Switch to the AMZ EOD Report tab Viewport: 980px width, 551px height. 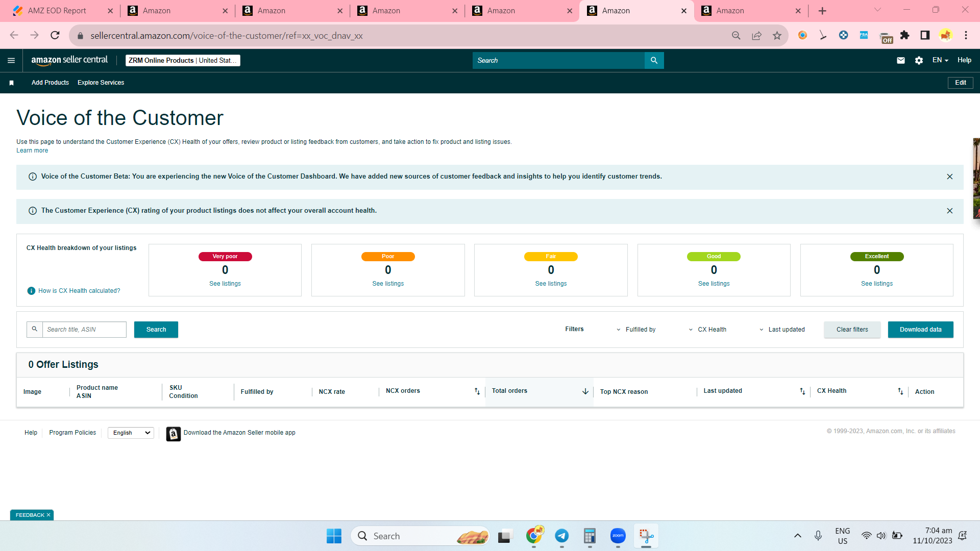coord(57,11)
